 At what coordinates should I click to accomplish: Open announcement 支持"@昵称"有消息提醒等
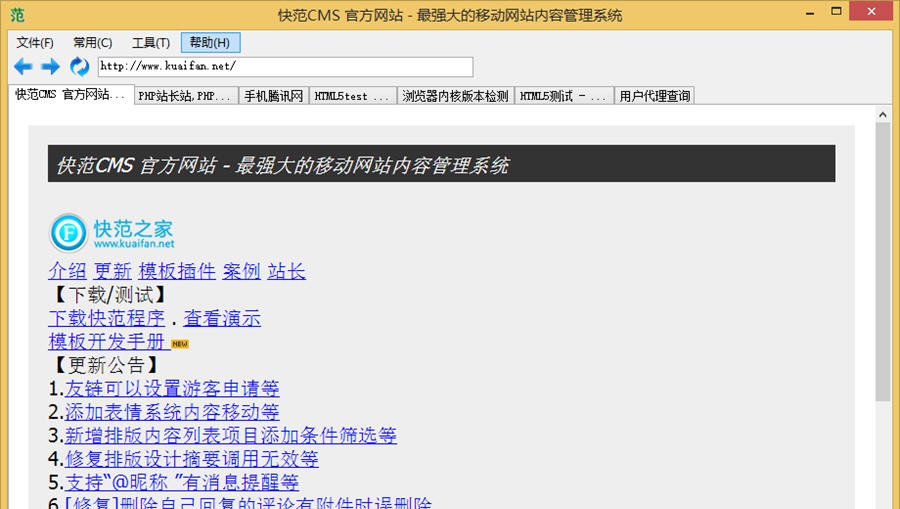[181, 483]
